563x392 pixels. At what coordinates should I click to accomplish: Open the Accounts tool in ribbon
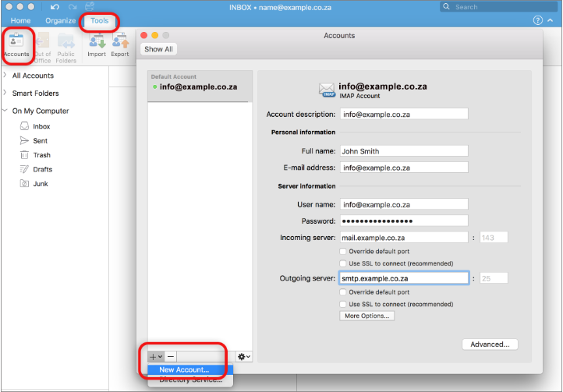[16, 45]
